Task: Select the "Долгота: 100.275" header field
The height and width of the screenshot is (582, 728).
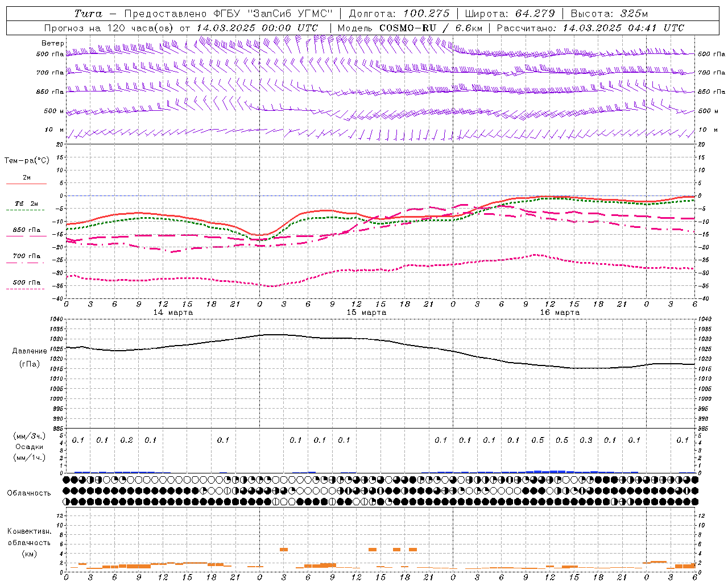Action: point(399,14)
